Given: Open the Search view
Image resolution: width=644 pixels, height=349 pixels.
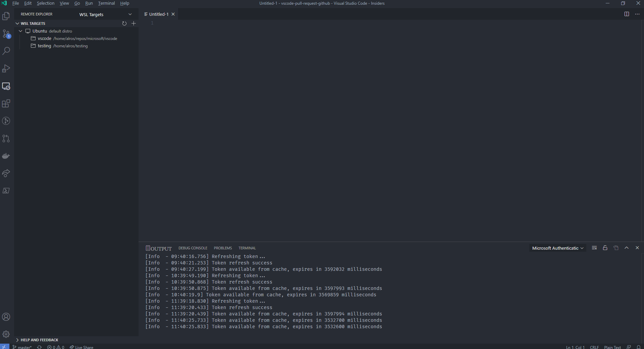Looking at the screenshot, I should pos(6,51).
